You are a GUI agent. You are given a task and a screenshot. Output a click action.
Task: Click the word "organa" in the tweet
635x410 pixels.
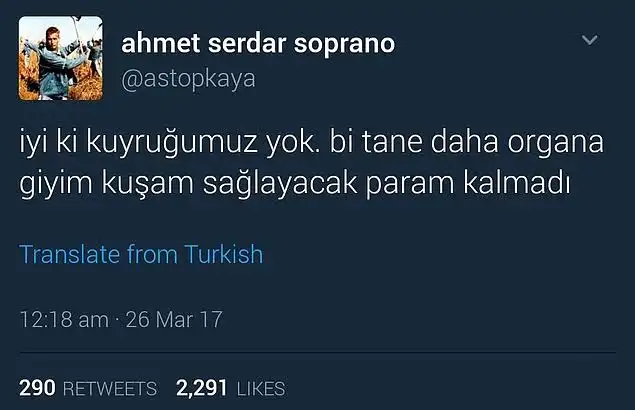click(556, 144)
